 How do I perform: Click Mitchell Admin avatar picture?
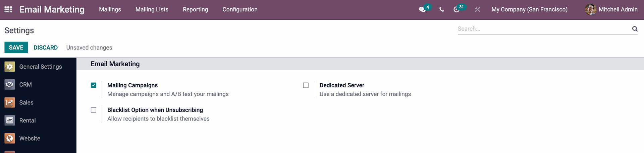[x=590, y=9]
